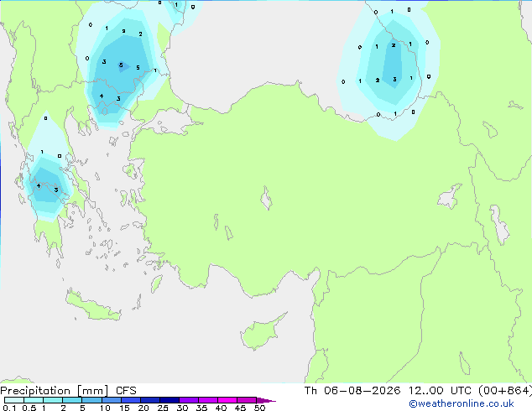Click the 40–45 mm magenta swatch
532x411 pixels.
point(227,400)
